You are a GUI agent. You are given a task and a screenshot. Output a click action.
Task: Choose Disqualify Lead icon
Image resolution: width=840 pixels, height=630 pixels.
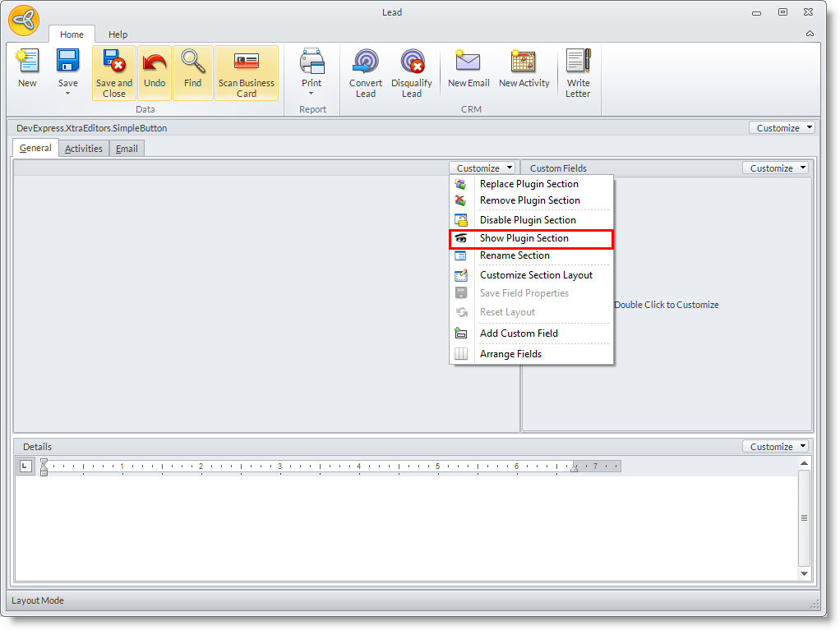click(x=412, y=63)
